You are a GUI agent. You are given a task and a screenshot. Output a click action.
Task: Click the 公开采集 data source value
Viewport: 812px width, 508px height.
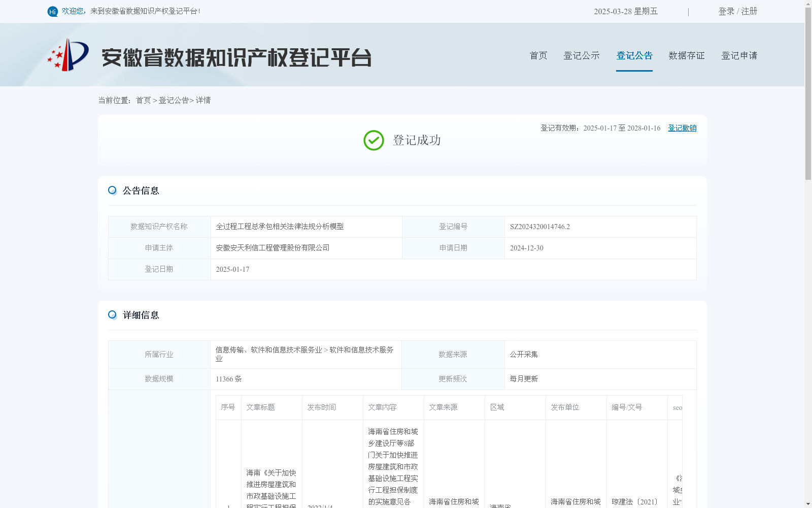[x=524, y=355]
